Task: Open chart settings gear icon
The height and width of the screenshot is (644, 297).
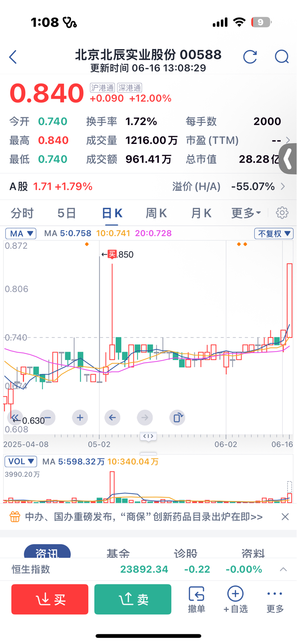Action: 282,213
